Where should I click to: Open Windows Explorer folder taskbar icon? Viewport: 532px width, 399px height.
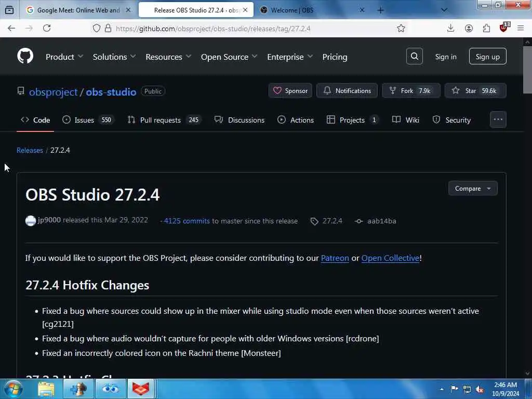(x=46, y=389)
